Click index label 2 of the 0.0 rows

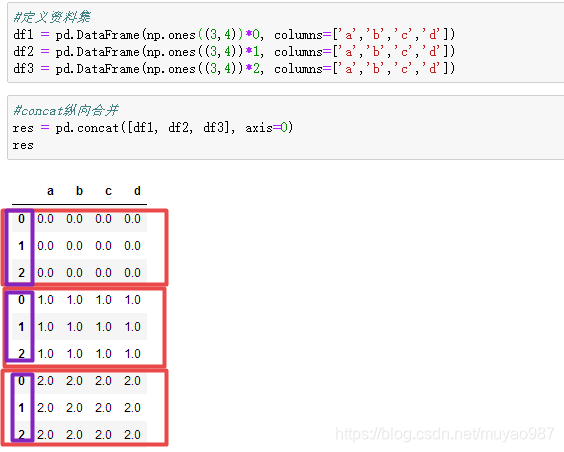pyautogui.click(x=22, y=273)
